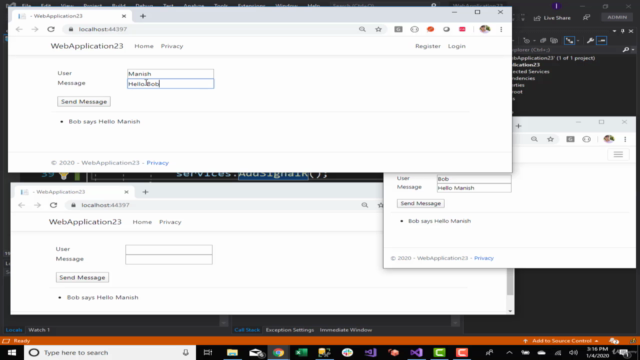The height and width of the screenshot is (360, 640).
Task: Click footer Privacy link in right browser
Action: pyautogui.click(x=484, y=258)
